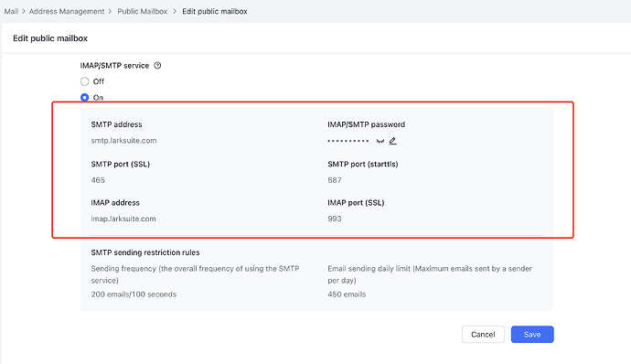Select imap.larksuite.com address text
This screenshot has height=364, width=631.
tap(123, 219)
